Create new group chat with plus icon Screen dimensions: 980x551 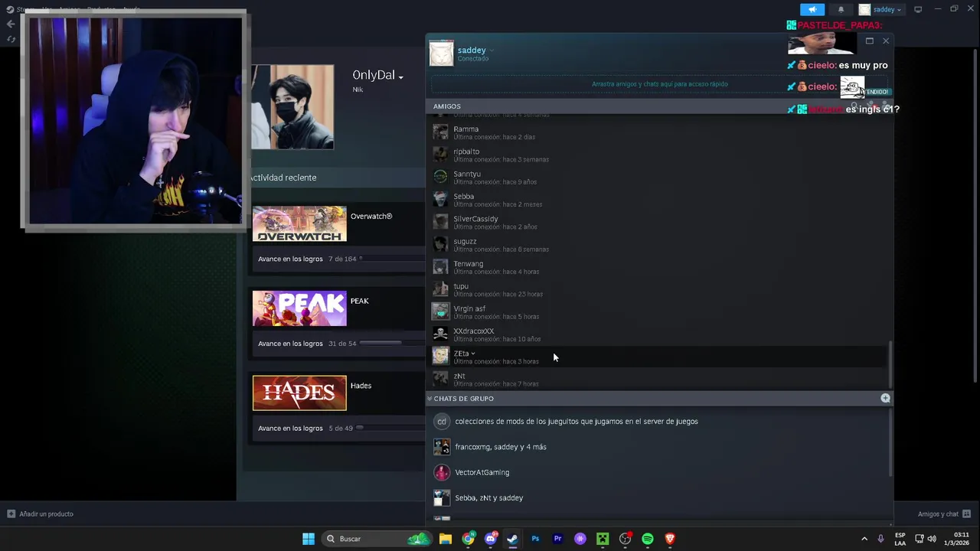click(885, 398)
